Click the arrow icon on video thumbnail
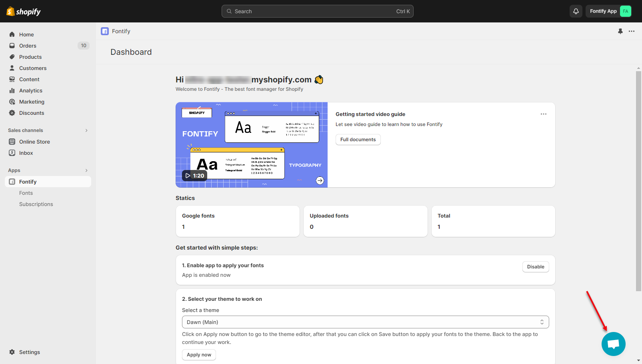The image size is (642, 364). click(320, 180)
